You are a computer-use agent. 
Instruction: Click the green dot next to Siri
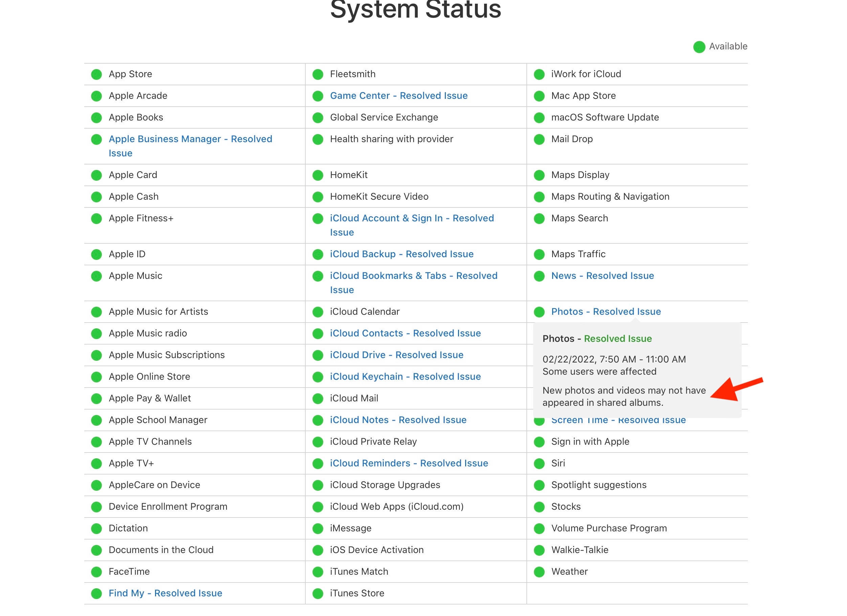click(x=539, y=464)
